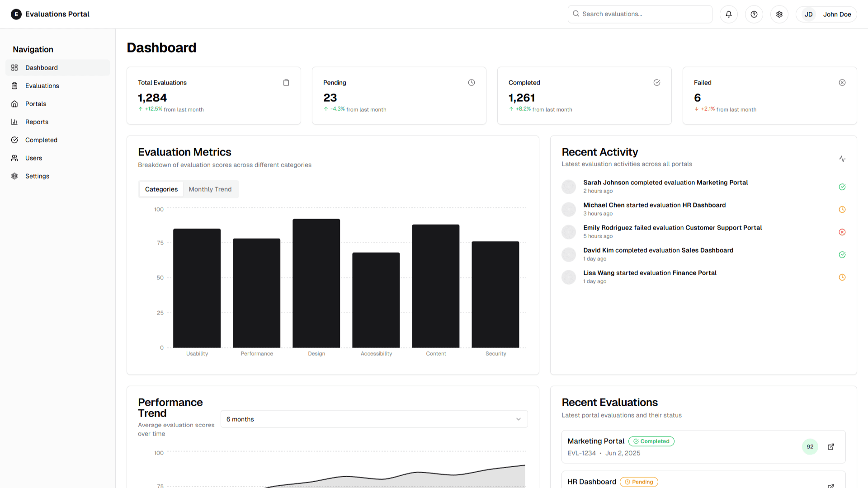Click the EVL-1234 evaluation ID
Viewport: 868px width, 488px height.
582,453
